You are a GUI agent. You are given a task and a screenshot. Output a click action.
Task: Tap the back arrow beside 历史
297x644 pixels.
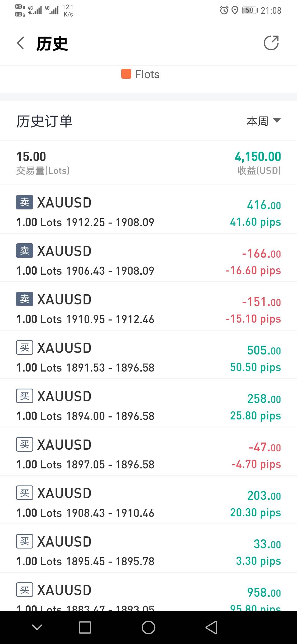21,43
